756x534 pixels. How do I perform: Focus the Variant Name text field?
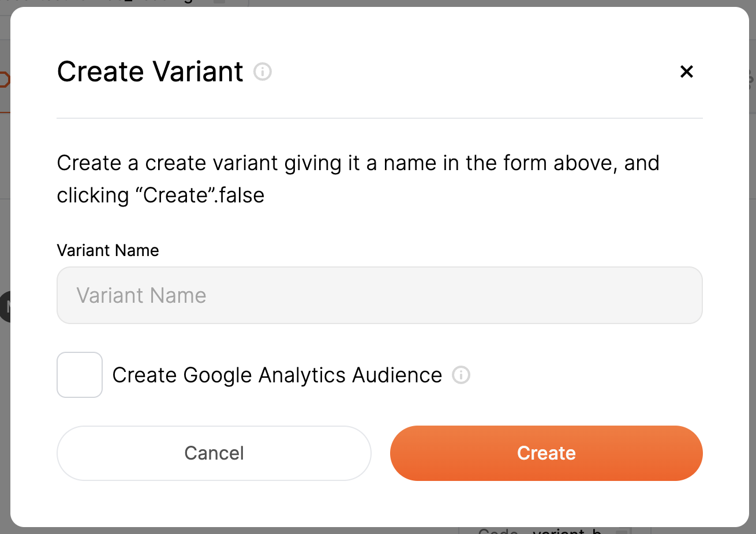[379, 295]
